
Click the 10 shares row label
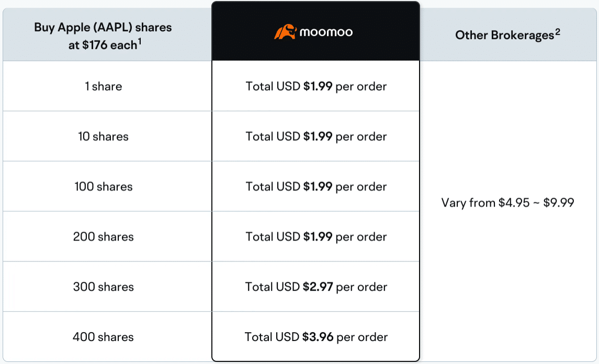(x=104, y=136)
